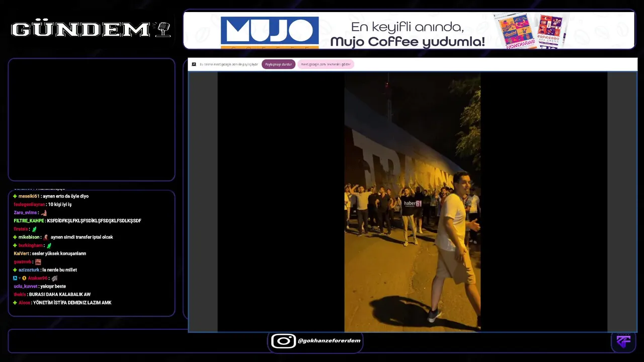Viewport: 644px width, 362px height.
Task: Click the emote after goatmvb
Action: tap(38, 262)
